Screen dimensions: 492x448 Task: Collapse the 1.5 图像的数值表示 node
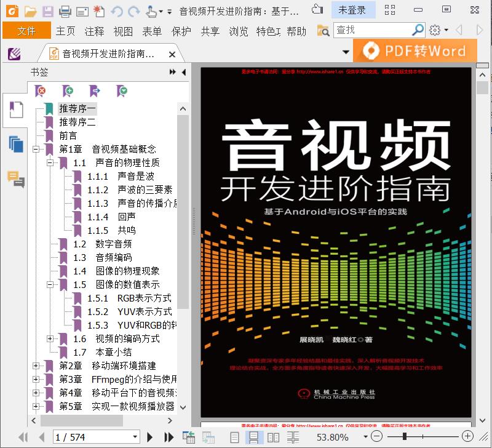click(x=50, y=284)
